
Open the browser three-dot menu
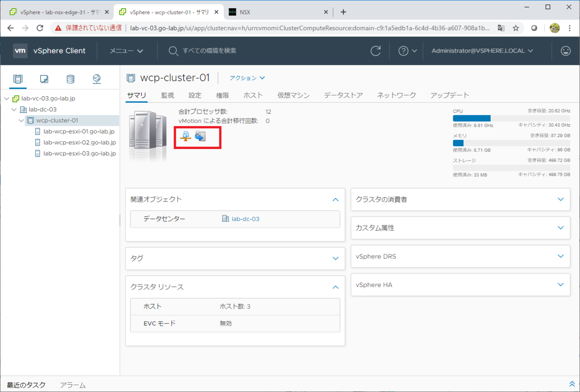(570, 28)
